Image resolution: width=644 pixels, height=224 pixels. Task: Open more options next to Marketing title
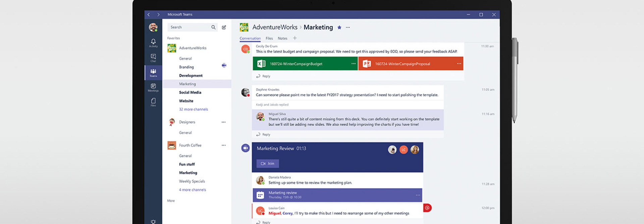[x=348, y=28]
